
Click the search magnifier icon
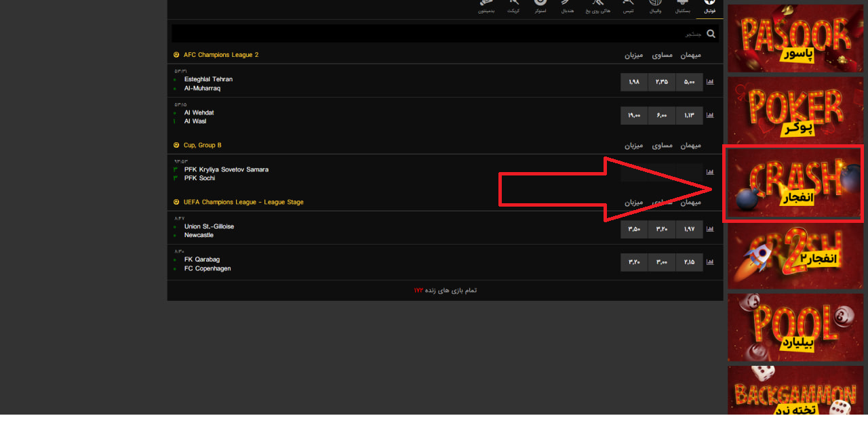pos(711,33)
